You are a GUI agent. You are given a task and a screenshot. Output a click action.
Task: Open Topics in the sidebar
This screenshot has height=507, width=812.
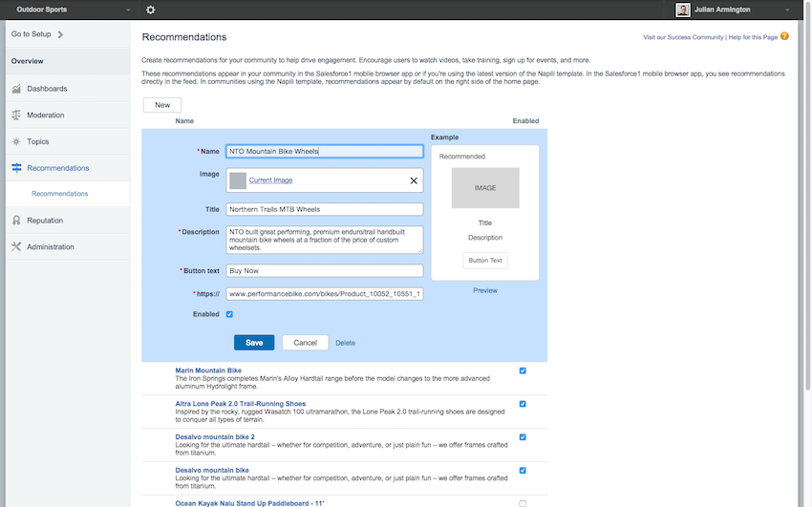point(68,141)
